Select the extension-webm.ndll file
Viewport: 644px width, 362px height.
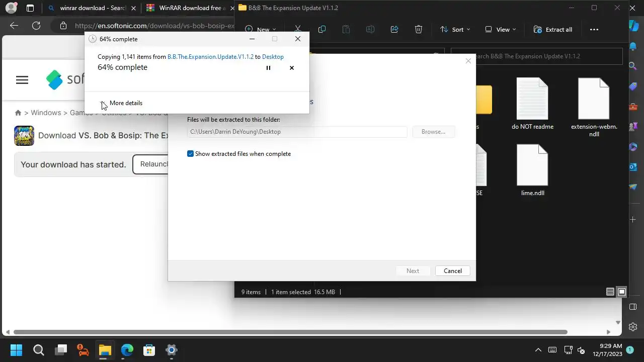click(594, 108)
